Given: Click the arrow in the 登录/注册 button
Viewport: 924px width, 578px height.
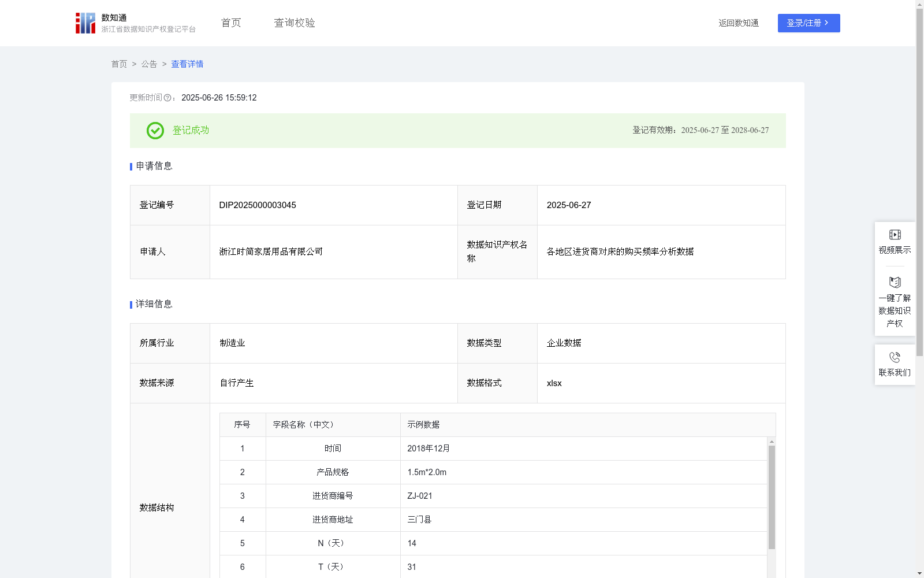Looking at the screenshot, I should (826, 23).
